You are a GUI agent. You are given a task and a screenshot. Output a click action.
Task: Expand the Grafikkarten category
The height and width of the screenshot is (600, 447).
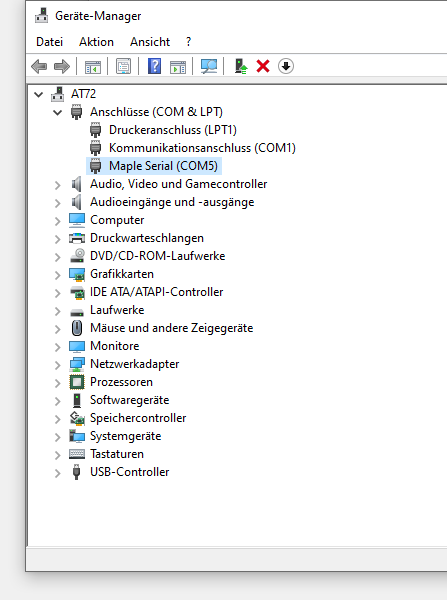(x=57, y=275)
